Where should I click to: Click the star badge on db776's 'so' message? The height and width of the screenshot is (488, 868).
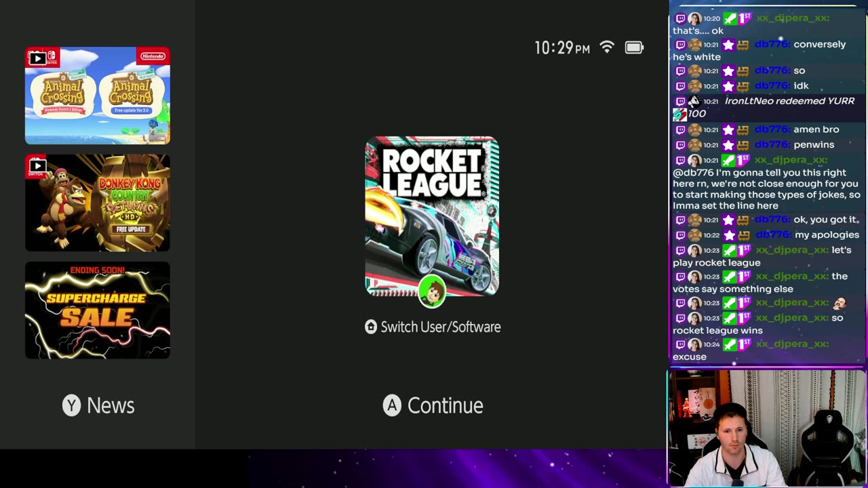coord(729,71)
